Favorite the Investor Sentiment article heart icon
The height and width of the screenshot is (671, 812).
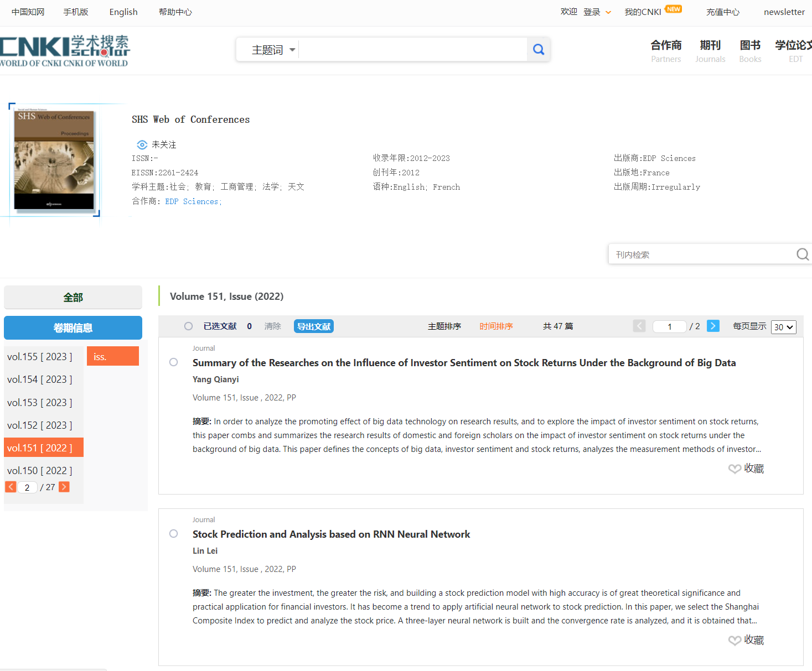tap(735, 469)
